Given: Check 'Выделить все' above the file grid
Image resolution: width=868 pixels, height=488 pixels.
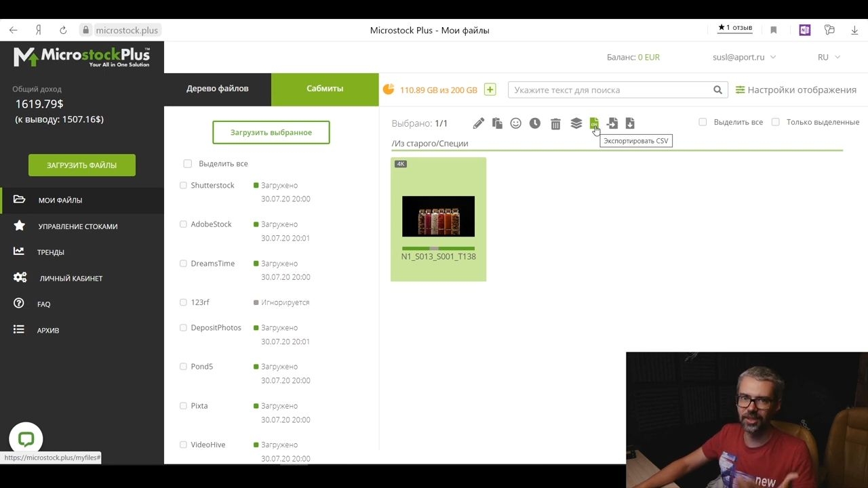Looking at the screenshot, I should point(703,122).
